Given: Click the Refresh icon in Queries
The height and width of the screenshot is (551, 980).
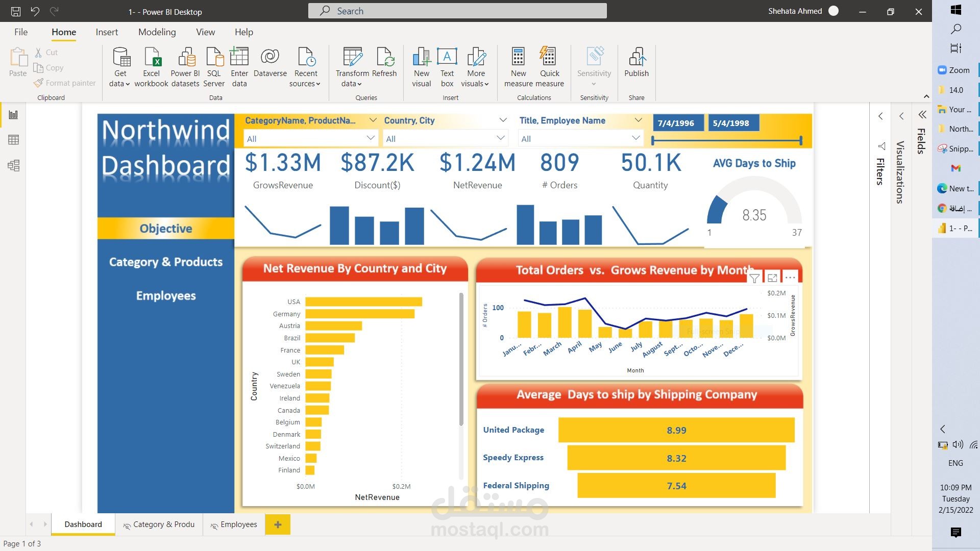Looking at the screenshot, I should click(x=384, y=57).
